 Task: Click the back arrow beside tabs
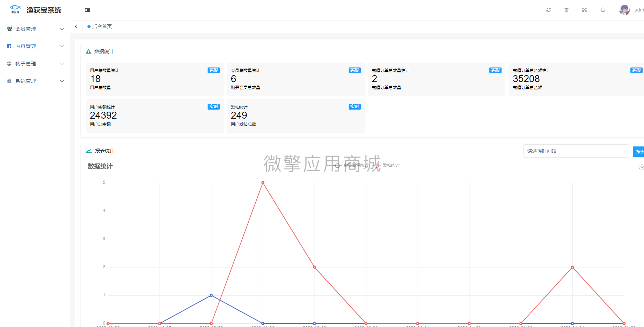(76, 26)
